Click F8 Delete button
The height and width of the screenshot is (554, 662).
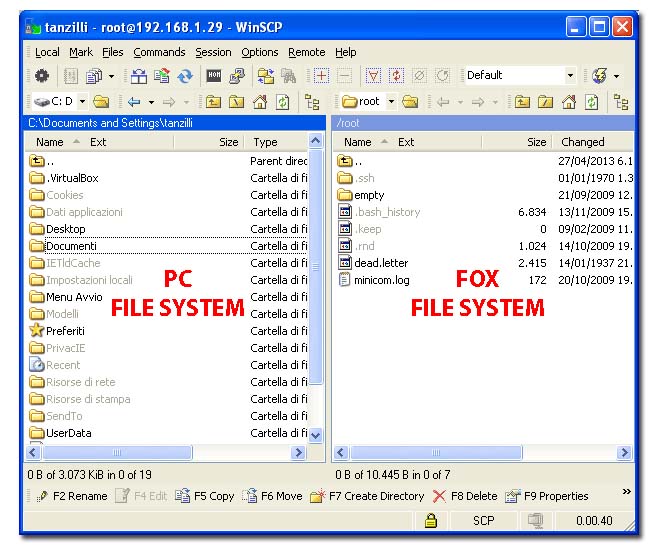(x=465, y=496)
